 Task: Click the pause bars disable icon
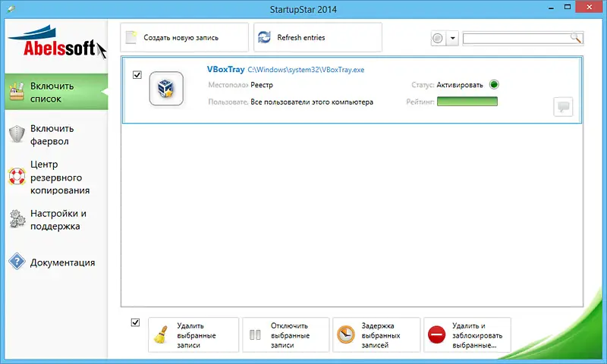pos(255,335)
